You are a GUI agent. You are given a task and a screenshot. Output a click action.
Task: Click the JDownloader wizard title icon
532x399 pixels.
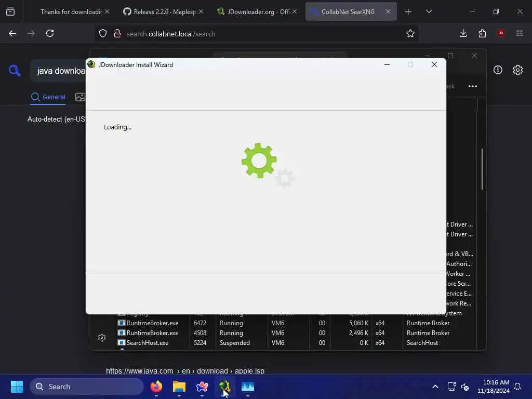pos(91,64)
